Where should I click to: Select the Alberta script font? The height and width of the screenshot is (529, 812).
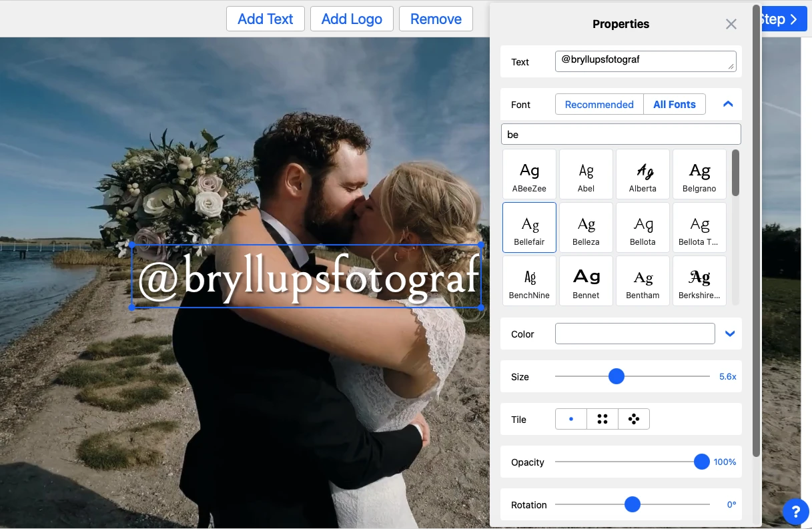click(x=643, y=173)
